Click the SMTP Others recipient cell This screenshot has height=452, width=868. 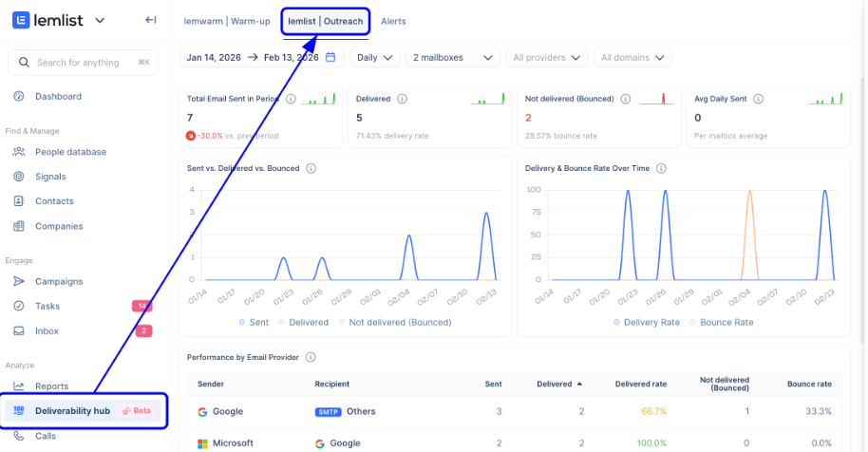pyautogui.click(x=346, y=411)
